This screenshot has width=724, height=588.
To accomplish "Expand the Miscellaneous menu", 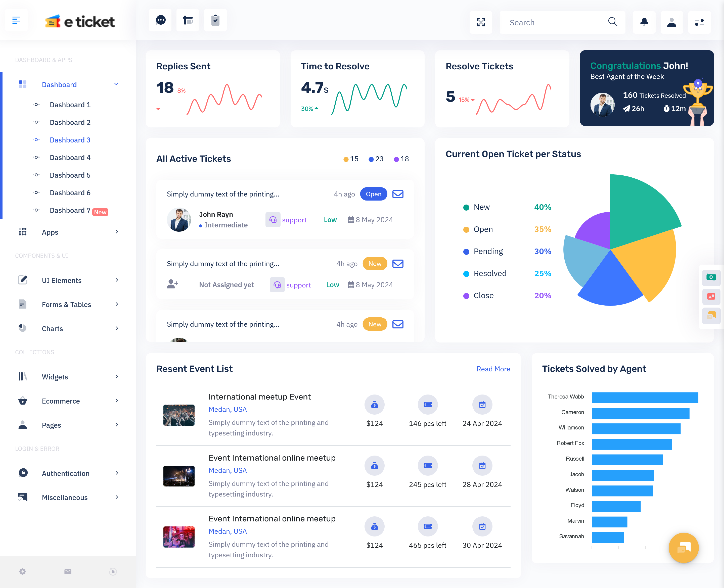I will click(68, 497).
